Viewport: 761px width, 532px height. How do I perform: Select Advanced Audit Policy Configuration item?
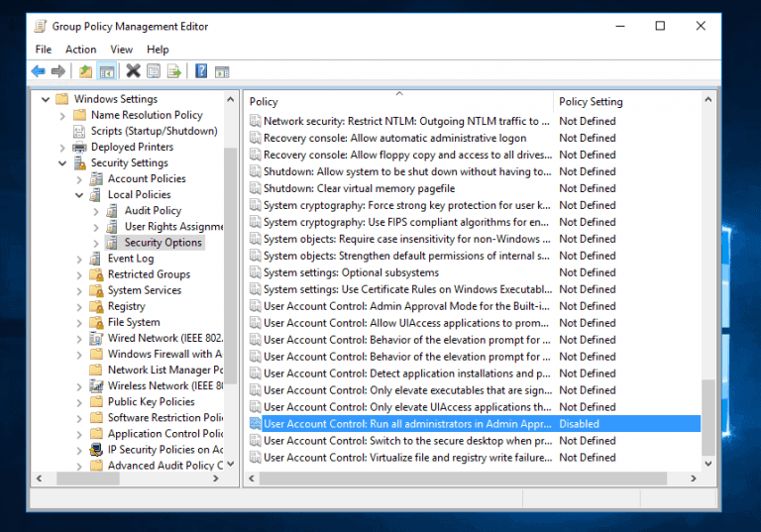coord(165,466)
